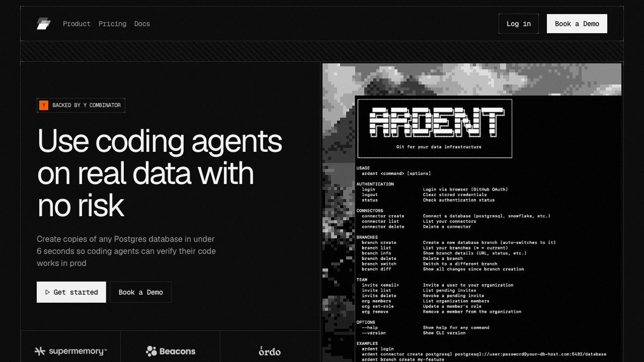Click the USAGE heading in the terminal
644x362 pixels.
tap(363, 168)
